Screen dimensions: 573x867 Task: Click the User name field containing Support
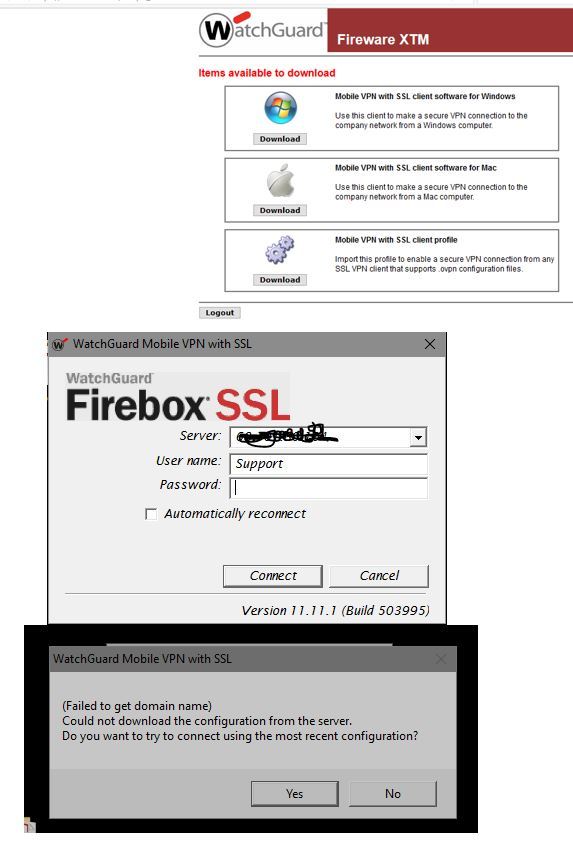pyautogui.click(x=329, y=464)
